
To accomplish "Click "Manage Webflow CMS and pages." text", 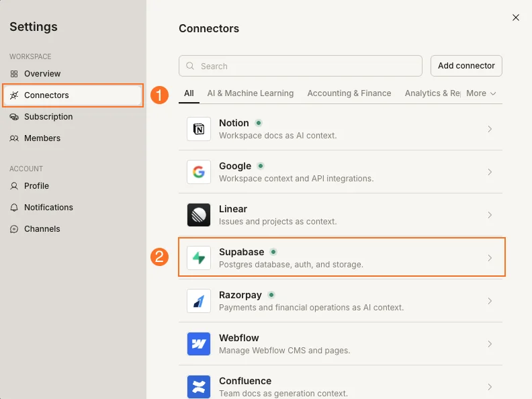I will point(285,351).
